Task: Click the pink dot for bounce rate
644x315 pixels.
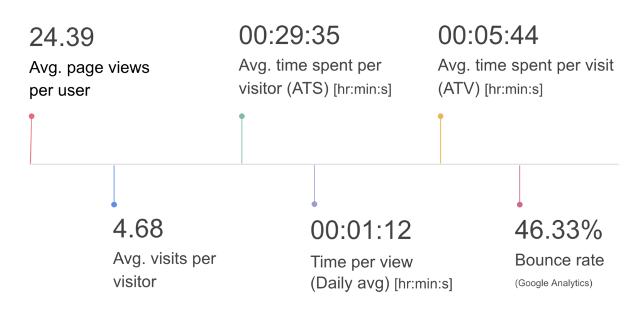Action: [x=520, y=204]
